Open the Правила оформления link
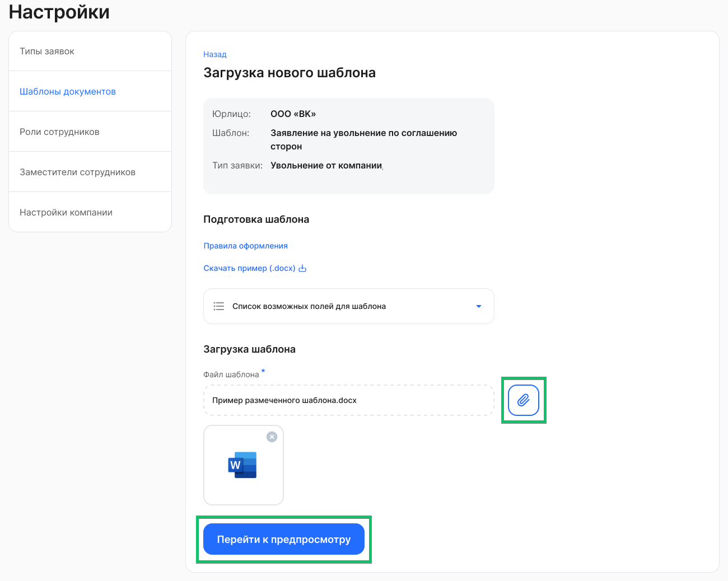 (x=245, y=246)
